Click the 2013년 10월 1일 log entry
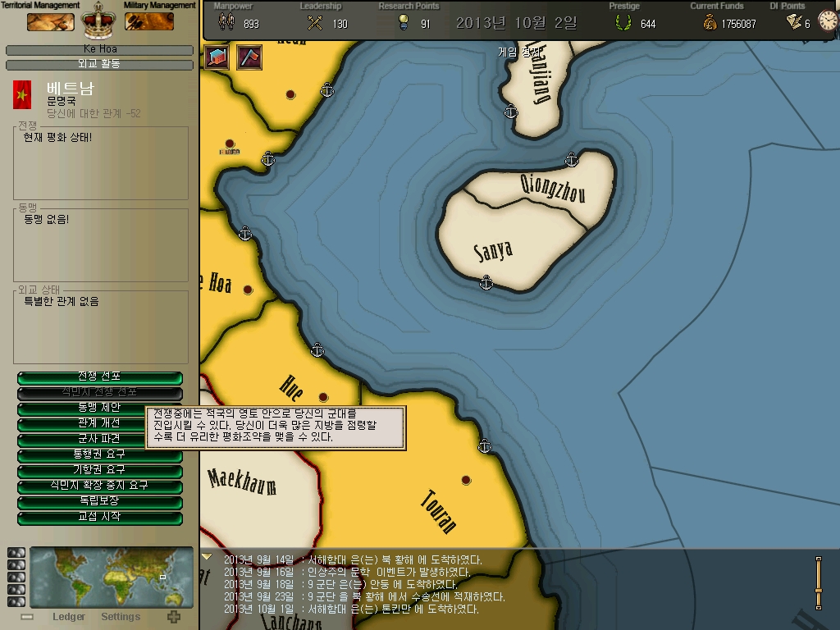This screenshot has width=840, height=630. [351, 609]
